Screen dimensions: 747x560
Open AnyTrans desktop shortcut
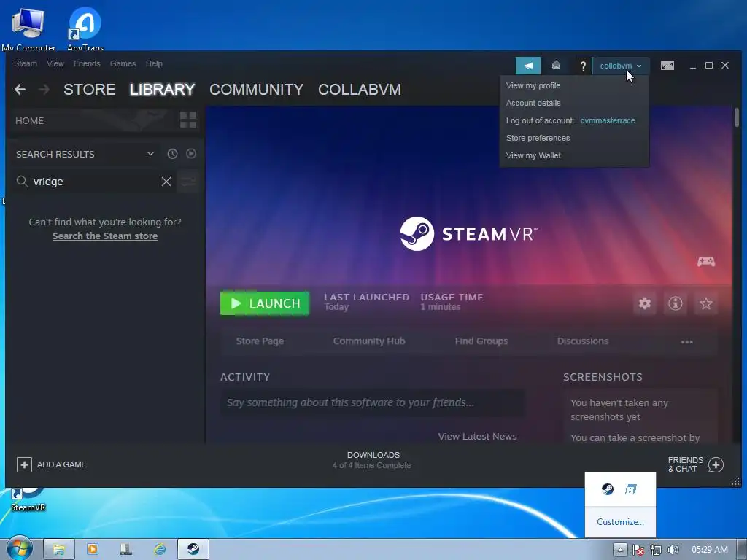85,28
